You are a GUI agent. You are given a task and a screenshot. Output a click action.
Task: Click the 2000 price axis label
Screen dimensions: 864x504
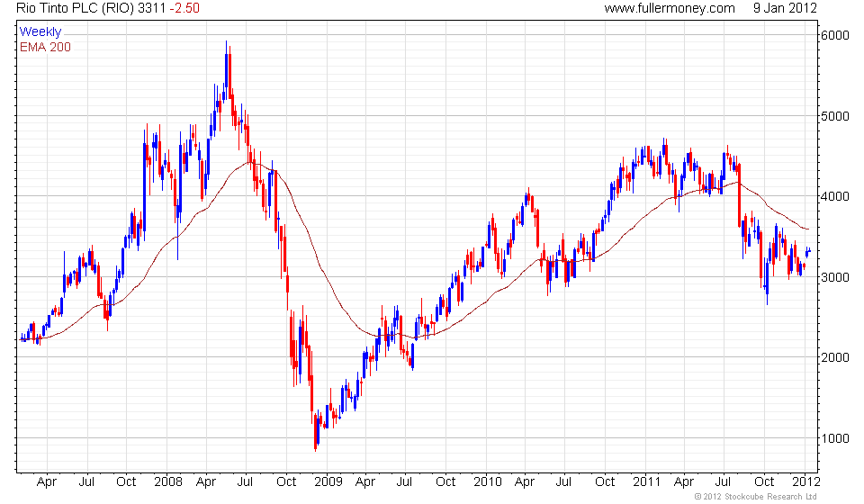pyautogui.click(x=835, y=357)
